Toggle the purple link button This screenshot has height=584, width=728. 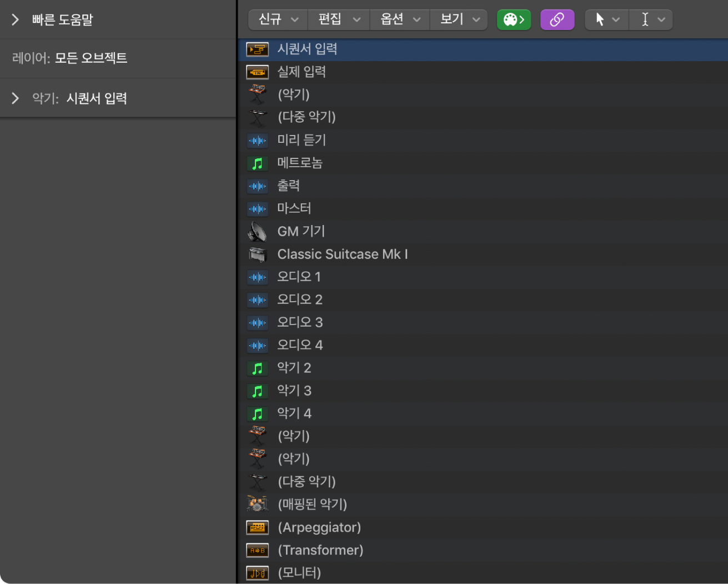[557, 20]
